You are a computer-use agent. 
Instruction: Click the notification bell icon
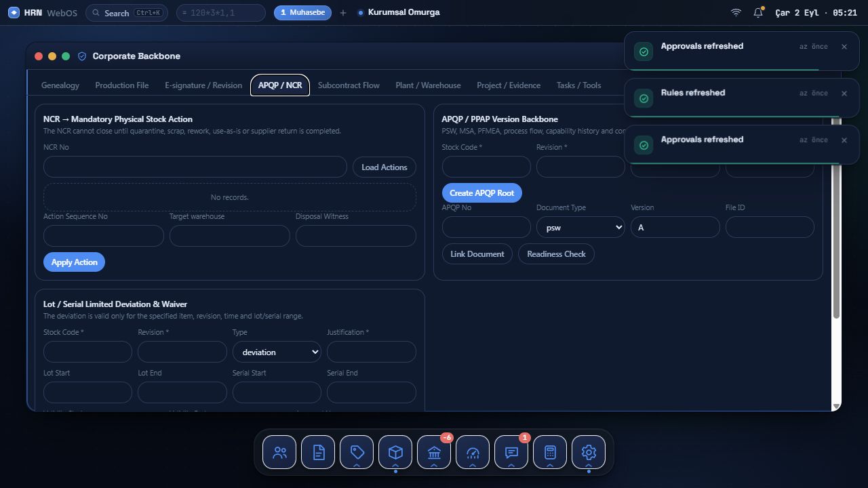758,12
